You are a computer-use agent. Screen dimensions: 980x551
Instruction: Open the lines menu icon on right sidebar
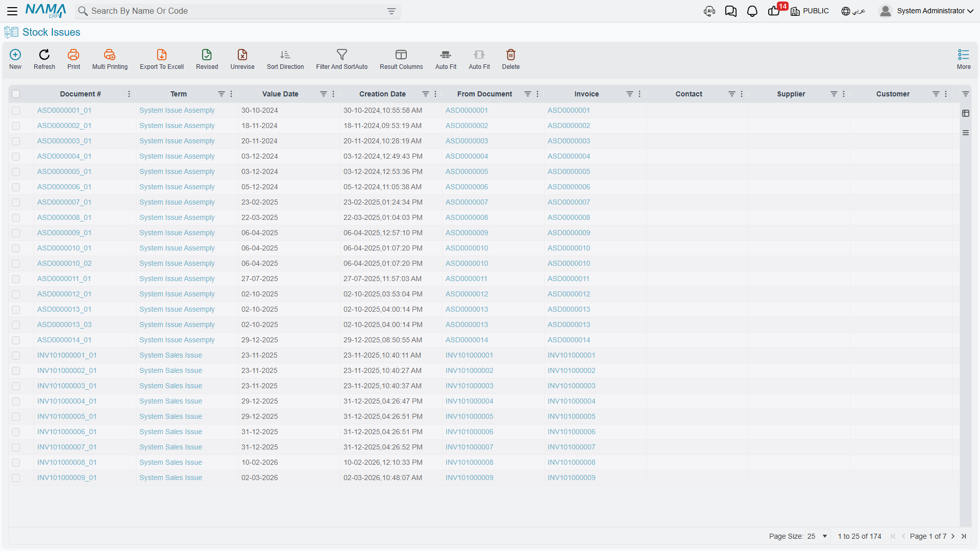coord(966,133)
